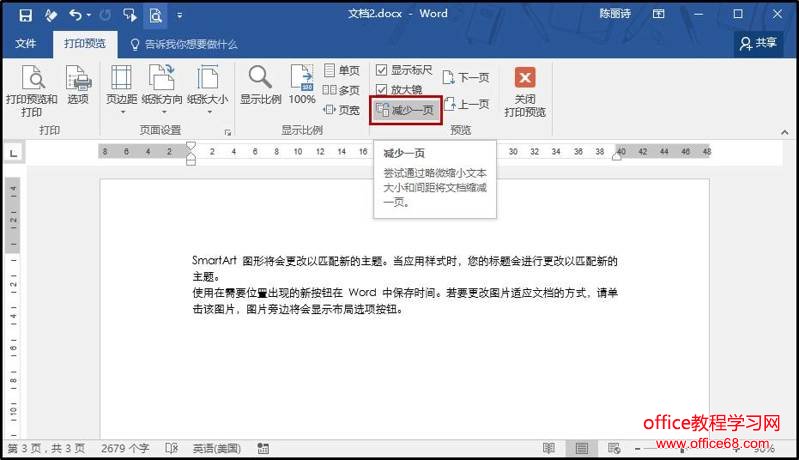Click the zoom out minus button

(x=637, y=449)
